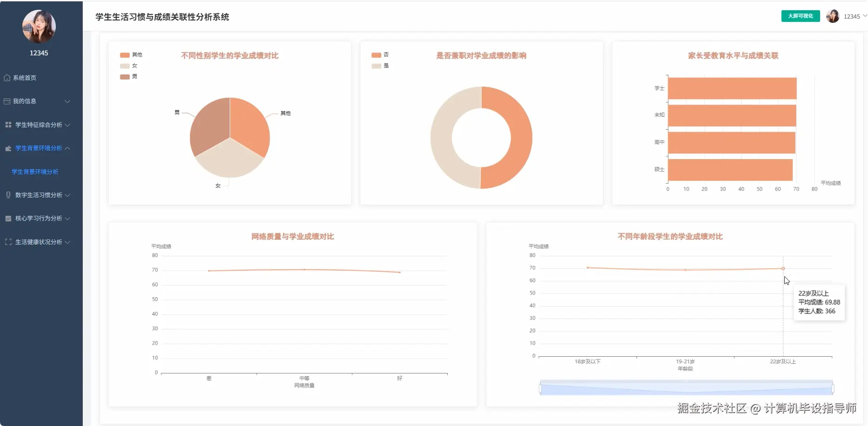Collapse the 学生背景环境分析 chevron
Viewport: 868px width, 426px height.
tap(67, 148)
